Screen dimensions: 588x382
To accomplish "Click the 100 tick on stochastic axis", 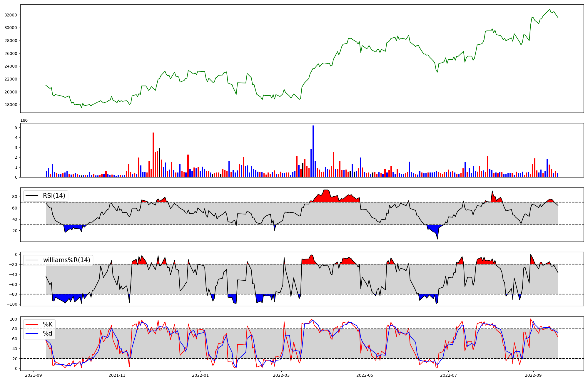I will 13,319.
